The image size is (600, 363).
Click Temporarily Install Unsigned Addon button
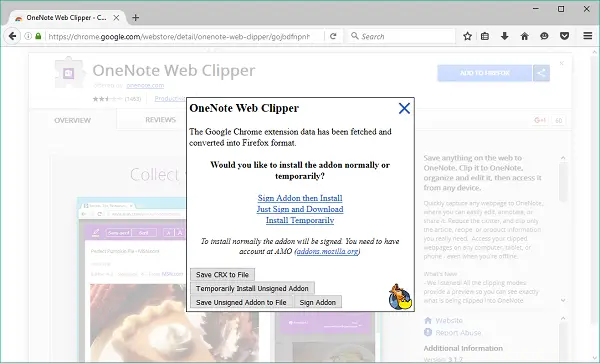[252, 288]
